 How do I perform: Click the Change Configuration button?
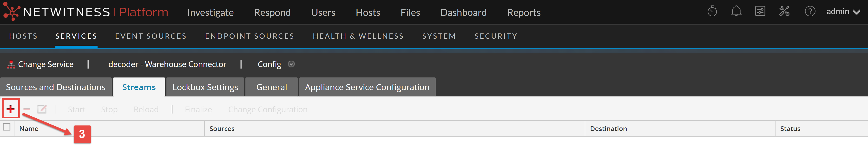268,110
